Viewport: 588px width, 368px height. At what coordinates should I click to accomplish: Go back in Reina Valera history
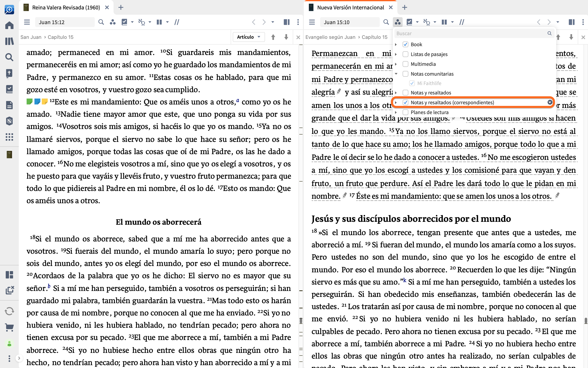coord(254,22)
